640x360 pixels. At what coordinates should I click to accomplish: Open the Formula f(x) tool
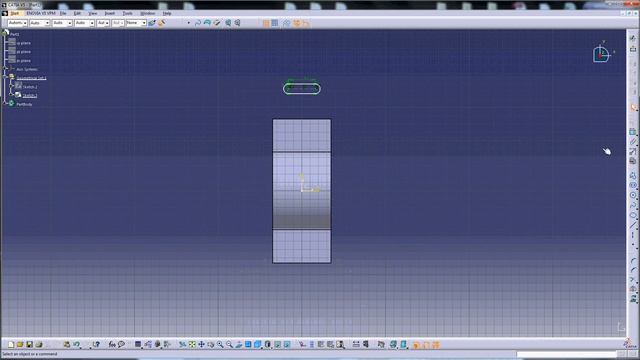[x=112, y=345]
